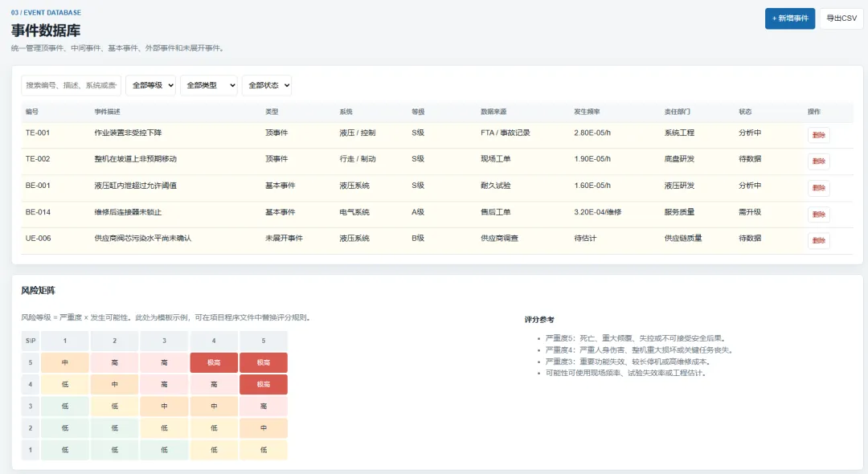Click the 发生频率 column header

pos(587,112)
